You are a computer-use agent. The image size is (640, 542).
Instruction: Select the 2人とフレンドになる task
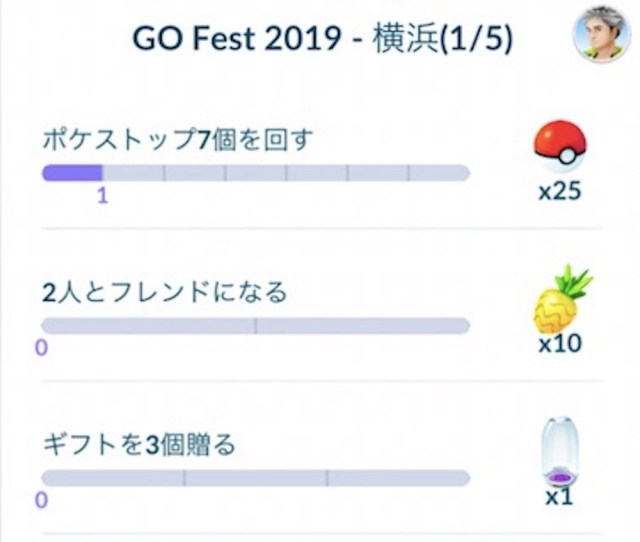164,292
